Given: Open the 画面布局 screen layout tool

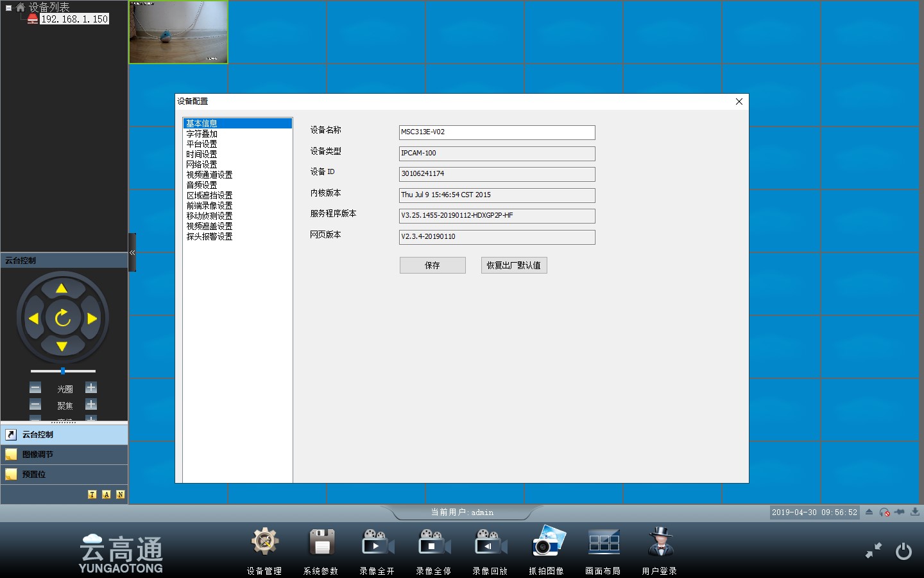Looking at the screenshot, I should 603,550.
